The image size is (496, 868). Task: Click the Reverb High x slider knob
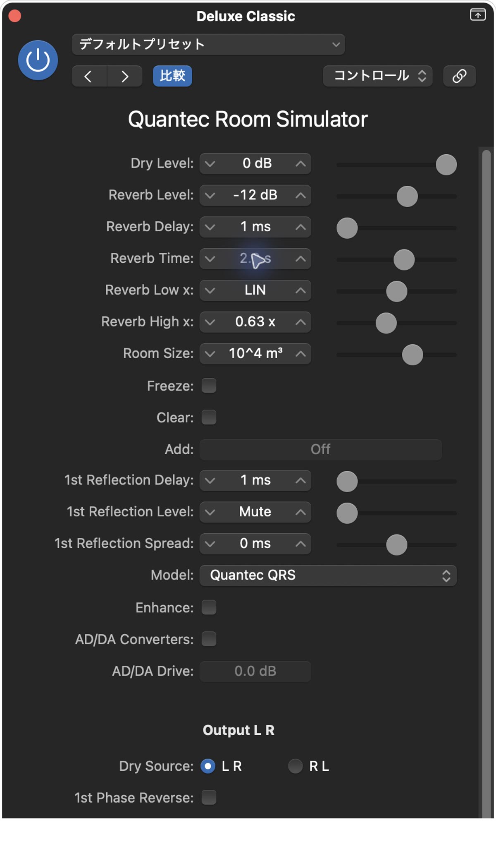(x=386, y=323)
